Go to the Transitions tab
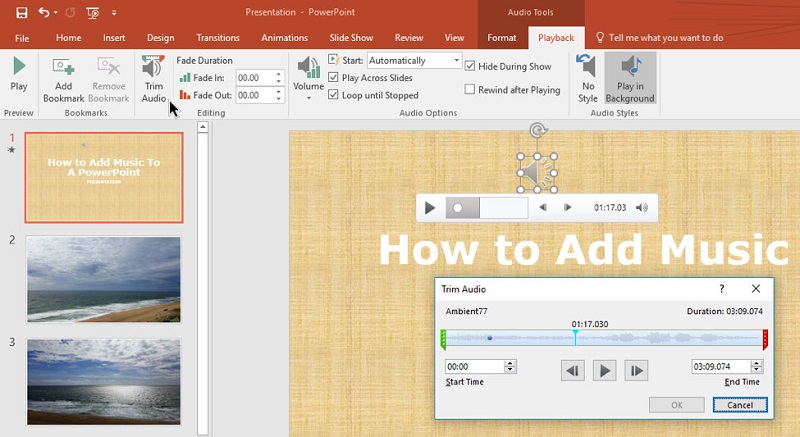 218,38
